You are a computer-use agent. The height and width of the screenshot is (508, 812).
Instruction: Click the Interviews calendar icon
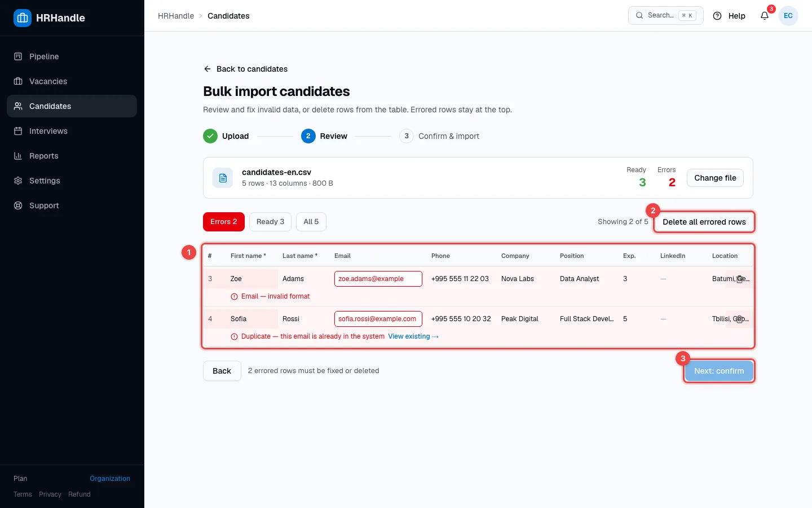18,131
